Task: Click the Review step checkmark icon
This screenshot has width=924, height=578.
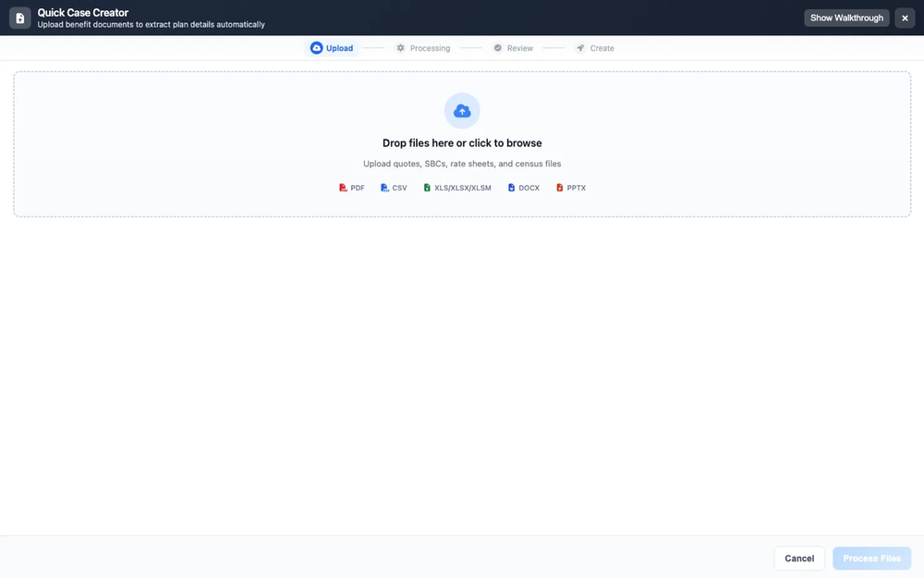Action: [x=498, y=48]
